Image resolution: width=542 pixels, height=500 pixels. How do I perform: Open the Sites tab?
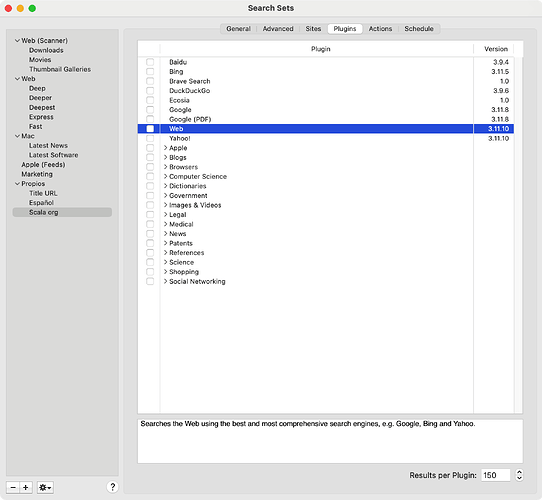click(313, 29)
